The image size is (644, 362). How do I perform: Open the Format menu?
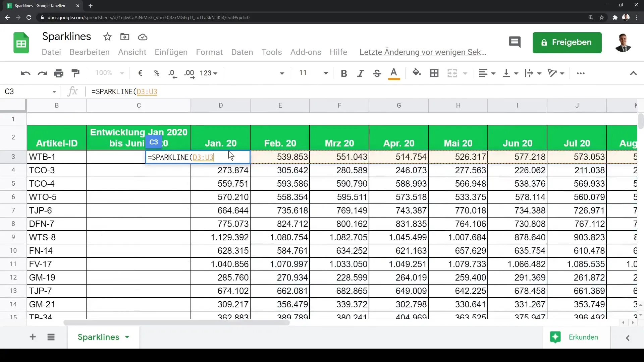point(209,52)
